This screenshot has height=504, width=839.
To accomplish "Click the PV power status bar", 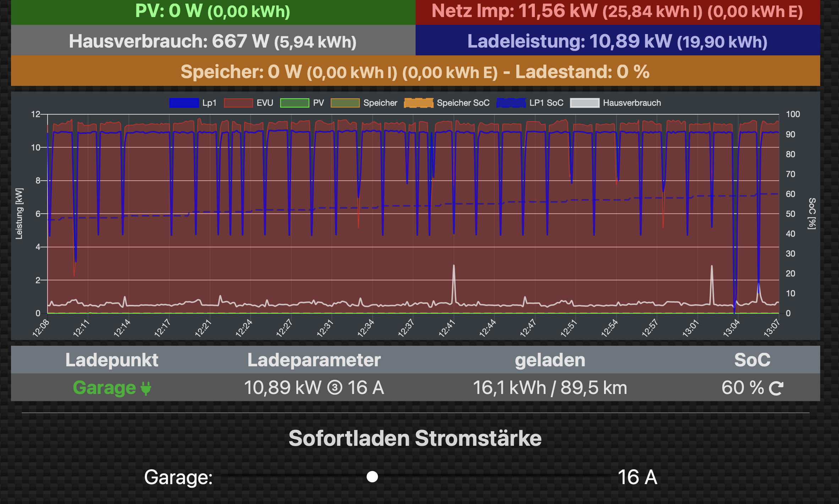I will tap(213, 12).
